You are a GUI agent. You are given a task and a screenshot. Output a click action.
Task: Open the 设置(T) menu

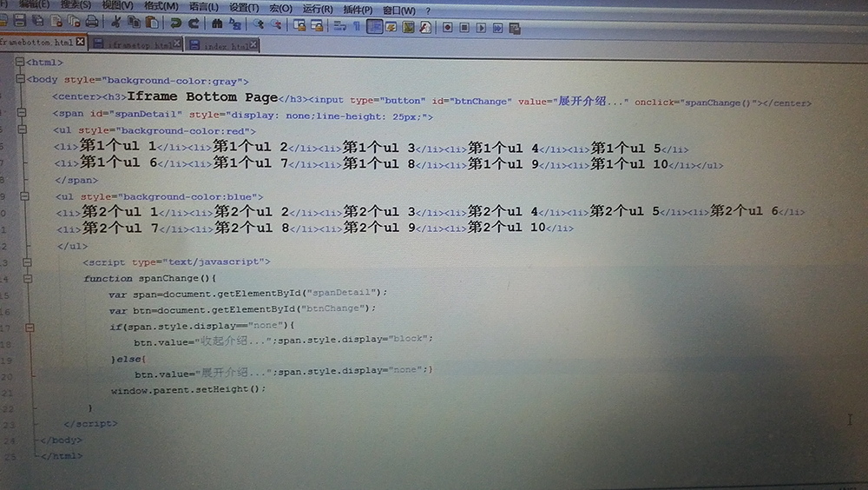tap(244, 7)
